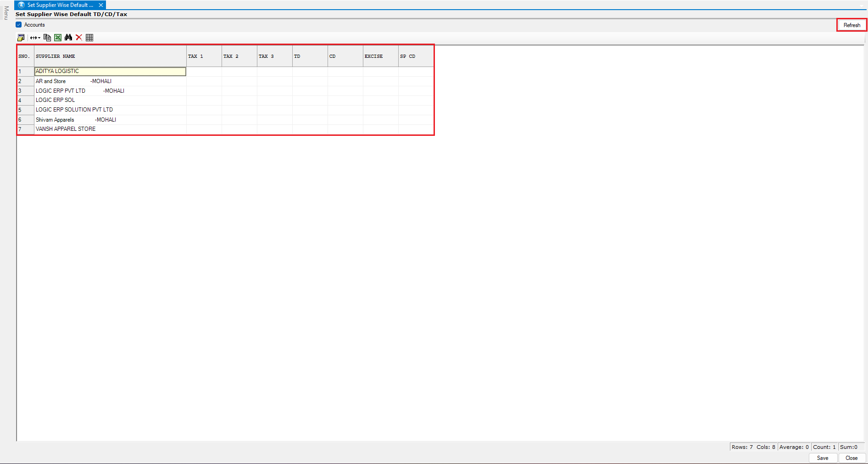868x464 pixels.
Task: Uncheck the Accounts checkbox
Action: pos(19,25)
